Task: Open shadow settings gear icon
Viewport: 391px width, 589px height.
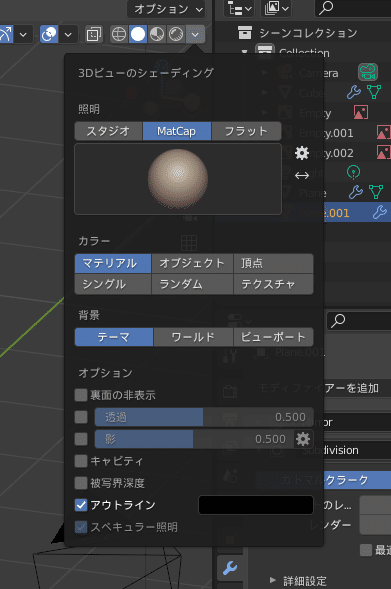Action: coord(303,439)
